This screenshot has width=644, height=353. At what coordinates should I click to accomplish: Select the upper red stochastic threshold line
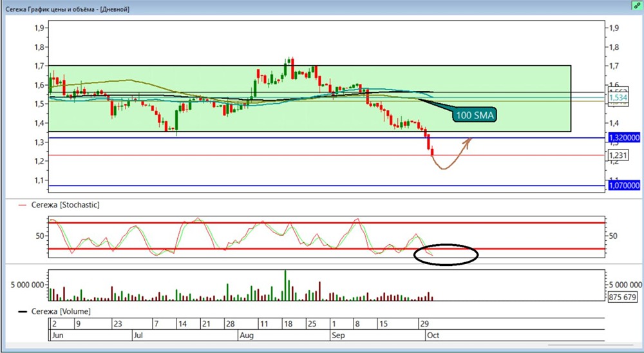327,223
